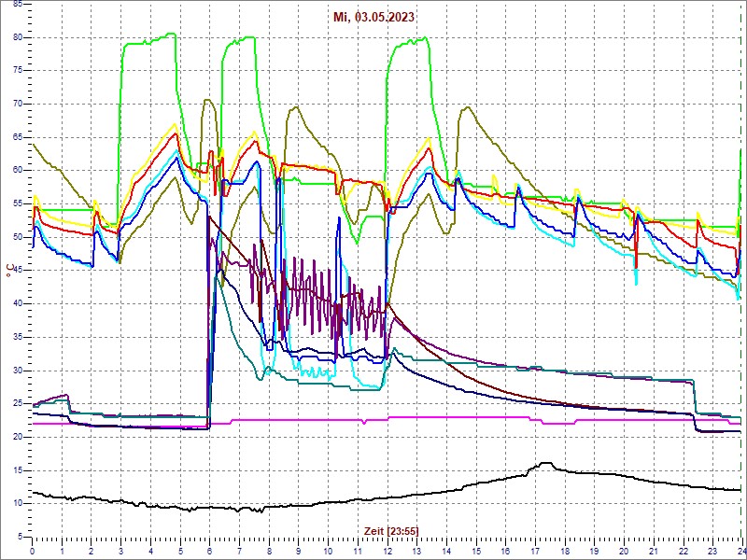Click hour 22 on the time axis
747x560 pixels.
684,550
